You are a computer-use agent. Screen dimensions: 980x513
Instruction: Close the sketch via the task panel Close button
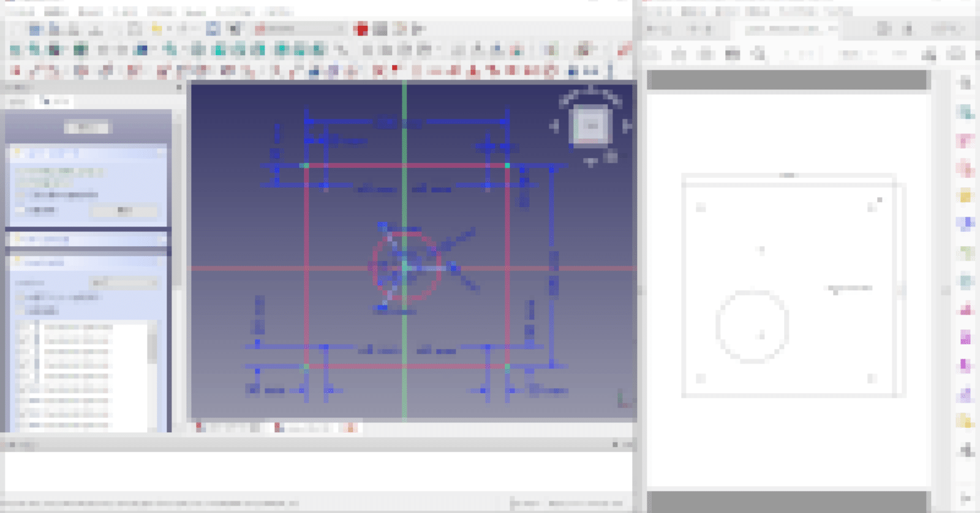click(x=86, y=127)
